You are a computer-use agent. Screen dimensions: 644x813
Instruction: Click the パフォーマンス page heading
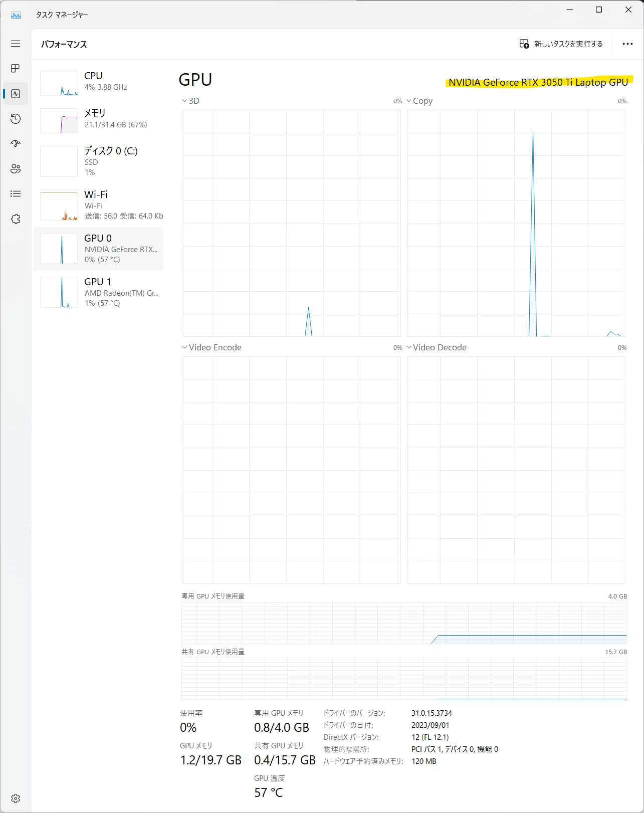click(64, 44)
